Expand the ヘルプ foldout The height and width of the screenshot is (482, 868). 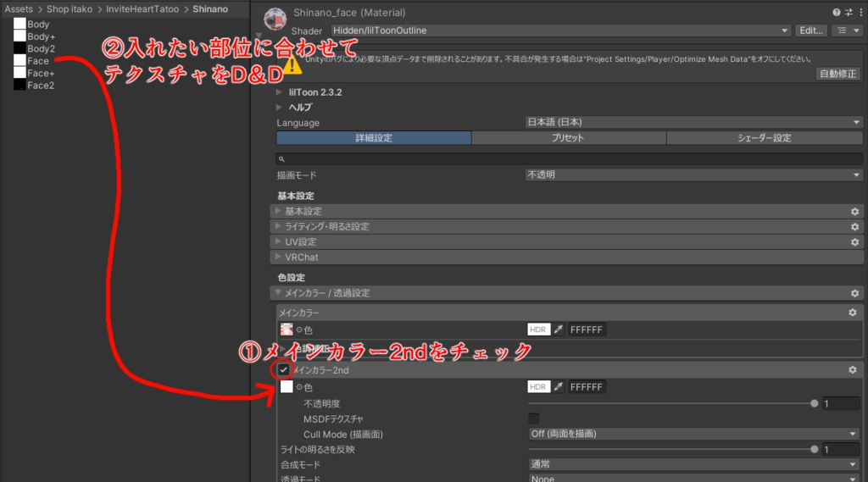tap(279, 107)
